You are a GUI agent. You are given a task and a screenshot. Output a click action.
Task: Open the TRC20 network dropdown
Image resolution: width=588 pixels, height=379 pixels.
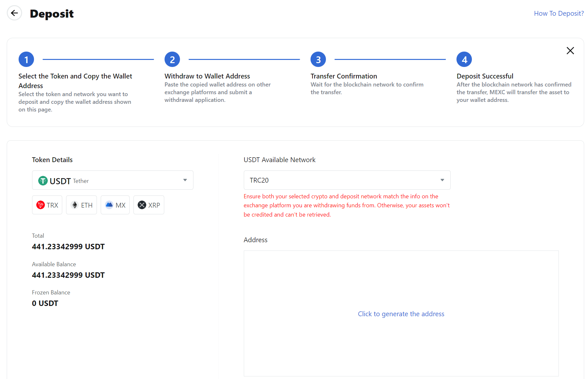click(347, 180)
